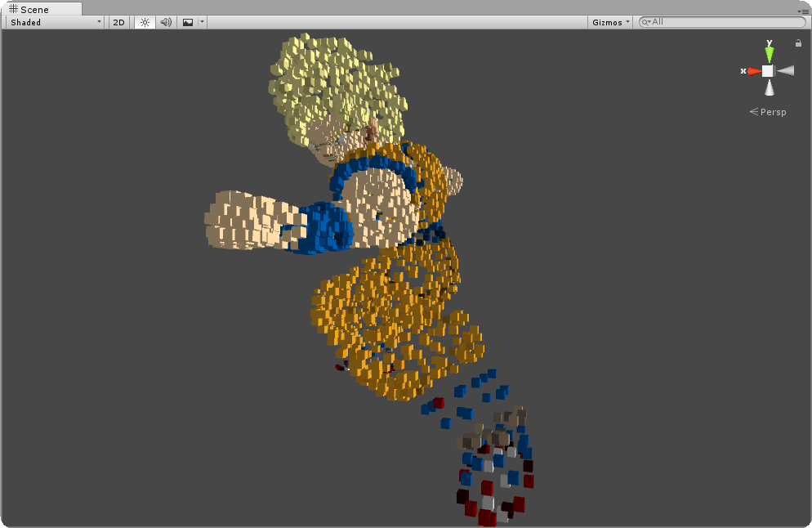This screenshot has height=528, width=812.
Task: Toggle scene lighting sun icon
Action: (x=145, y=22)
